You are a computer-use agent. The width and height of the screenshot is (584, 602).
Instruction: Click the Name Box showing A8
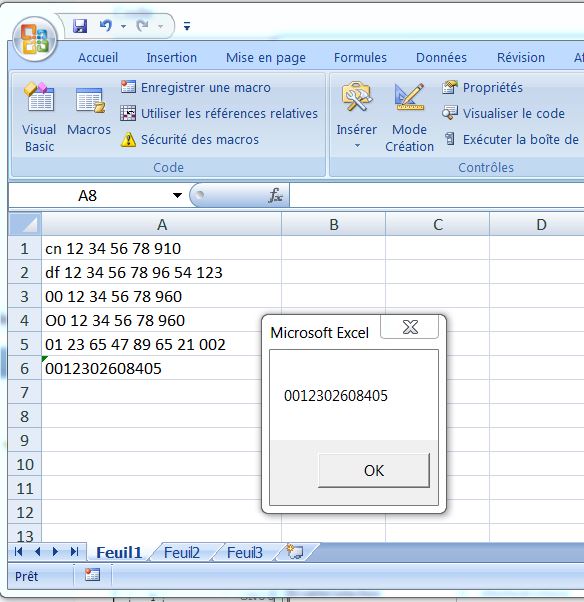coord(89,195)
